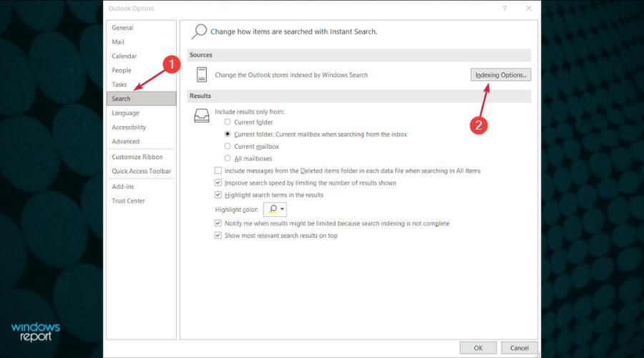The width and height of the screenshot is (644, 358).
Task: Click the Outlook Options title text
Action: pyautogui.click(x=132, y=8)
